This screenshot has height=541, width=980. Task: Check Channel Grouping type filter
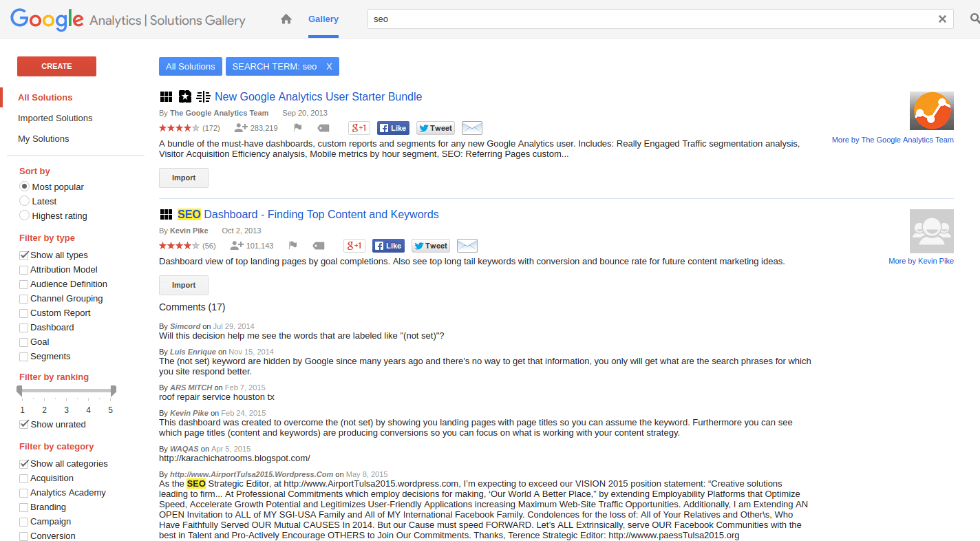24,299
